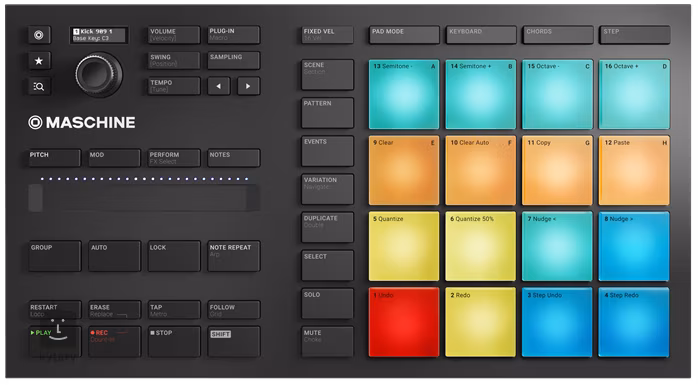The height and width of the screenshot is (386, 698).
Task: Hit the STOP button
Action: pyautogui.click(x=174, y=342)
